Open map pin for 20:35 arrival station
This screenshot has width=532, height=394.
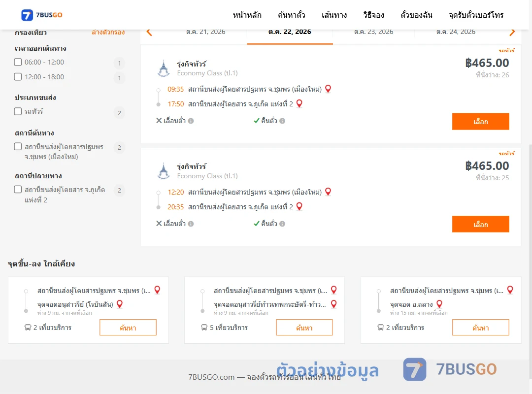pyautogui.click(x=299, y=206)
